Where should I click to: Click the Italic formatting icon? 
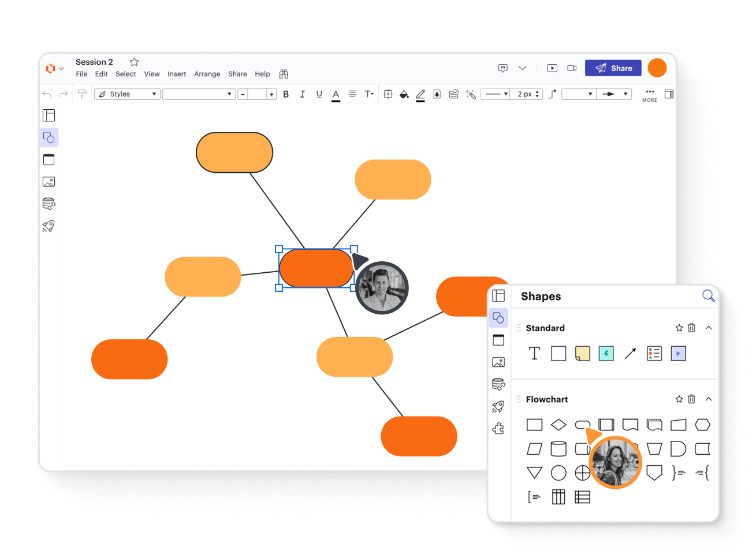pos(302,94)
